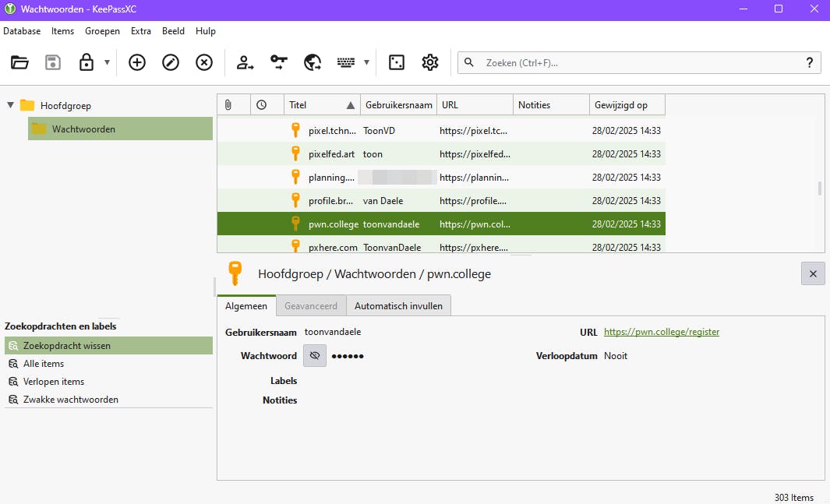This screenshot has width=830, height=504.
Task: Collapse the Hoofdgroep tree node
Action: pyautogui.click(x=10, y=105)
